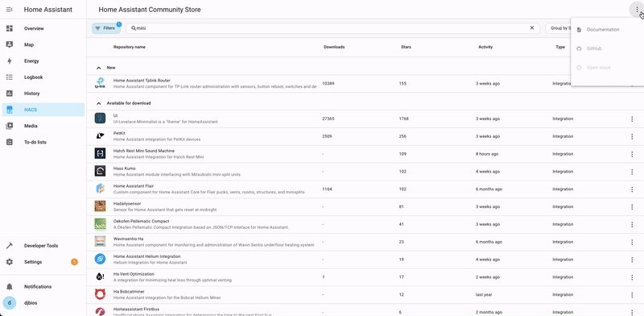
Task: Open overflow menu for Hass Kumo row
Action: (632, 172)
